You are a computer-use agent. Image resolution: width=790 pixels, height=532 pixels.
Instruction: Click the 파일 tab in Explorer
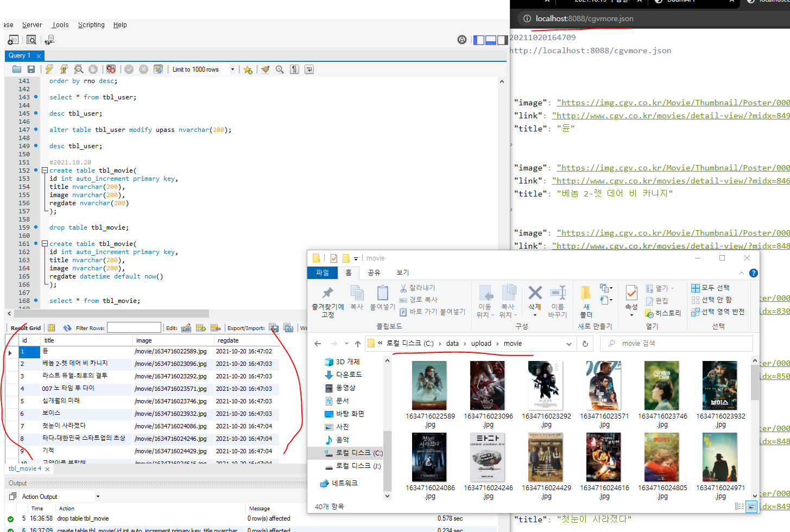pos(323,273)
